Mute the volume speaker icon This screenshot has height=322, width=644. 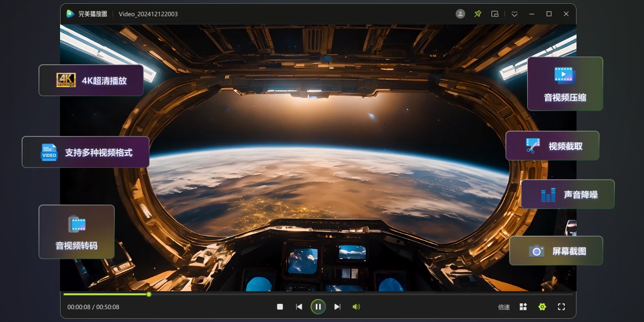click(x=356, y=307)
